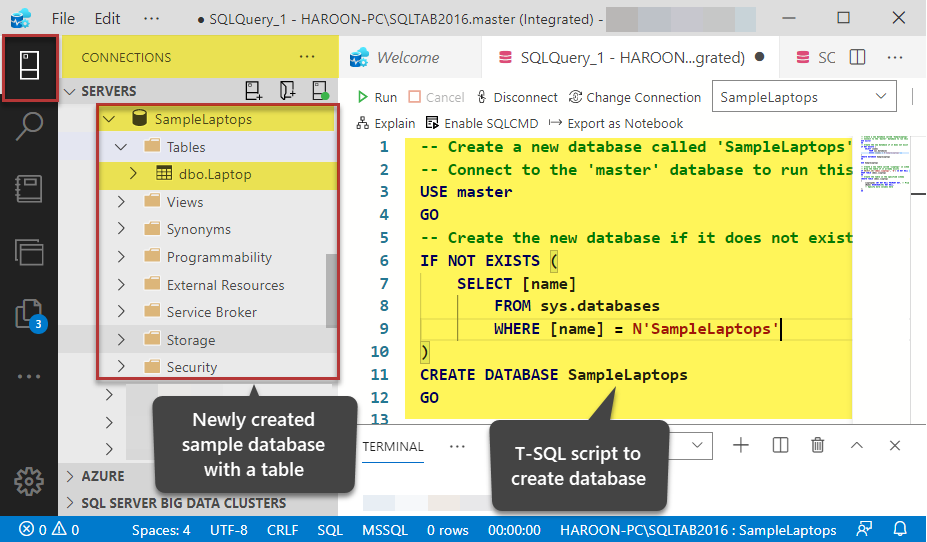Screen dimensions: 927x542
Task: Open the Search view icon
Action: pos(29,127)
